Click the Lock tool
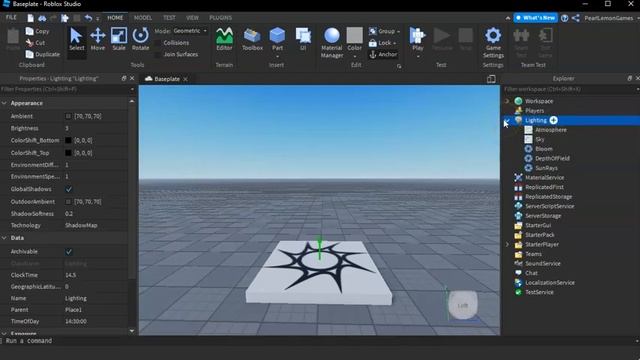 (x=382, y=43)
